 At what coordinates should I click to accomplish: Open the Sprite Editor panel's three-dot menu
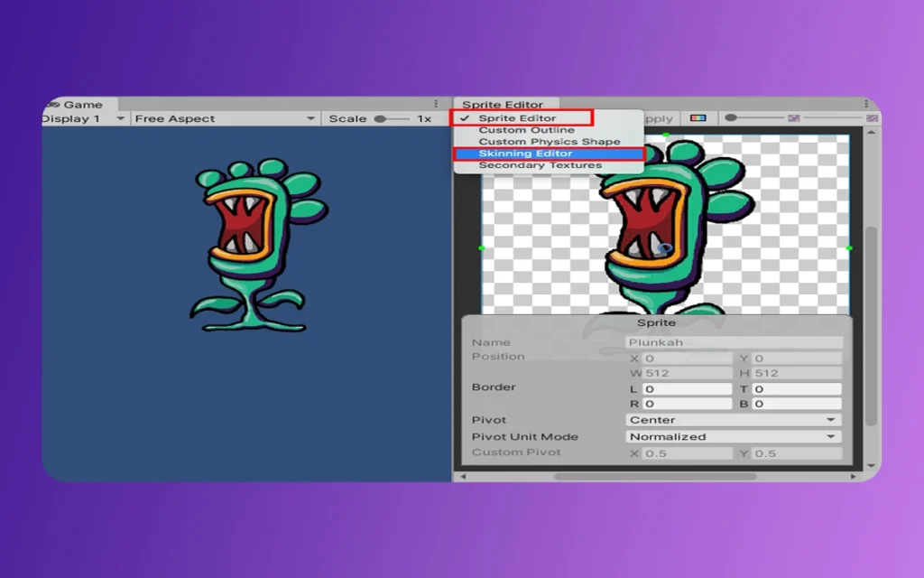tap(867, 103)
